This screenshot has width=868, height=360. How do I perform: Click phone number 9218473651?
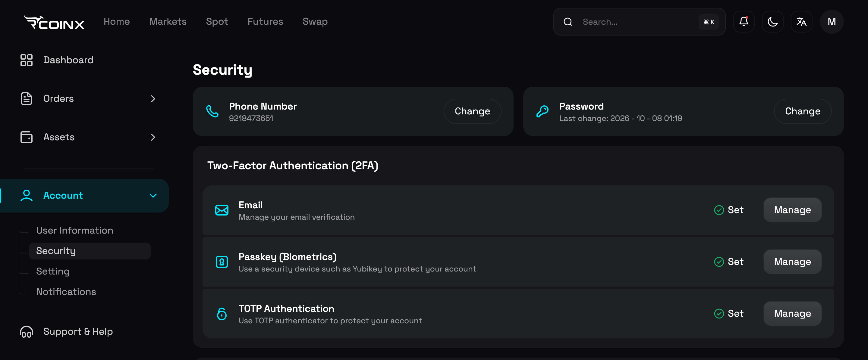251,118
